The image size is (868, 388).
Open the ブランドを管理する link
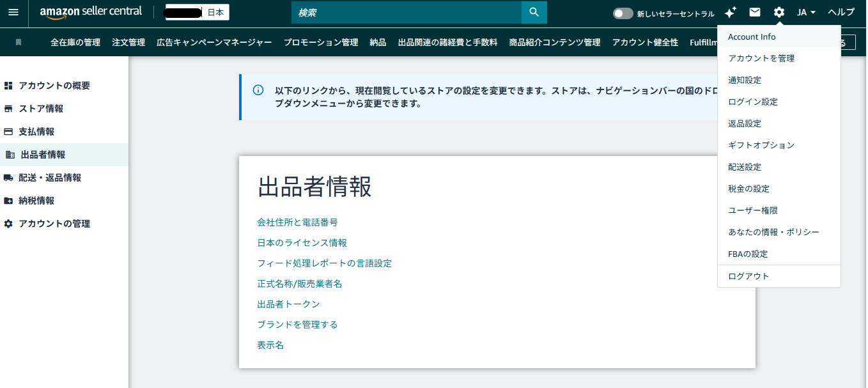click(x=297, y=325)
